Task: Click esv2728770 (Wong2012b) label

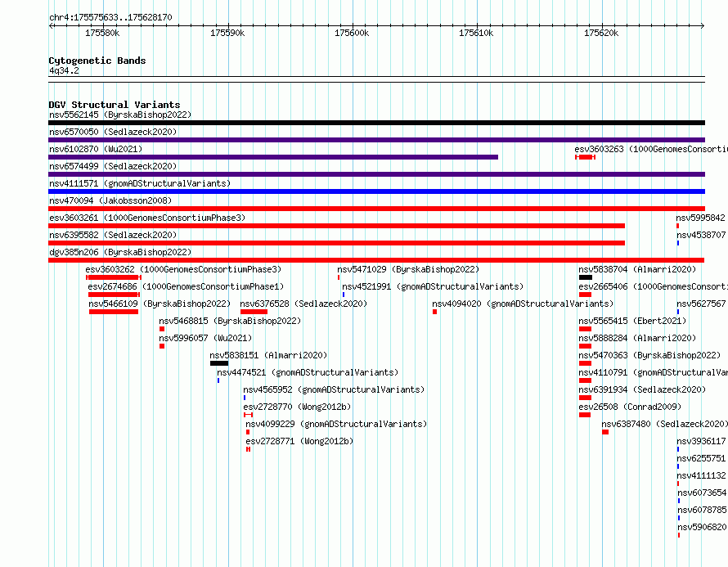Action: tap(297, 407)
